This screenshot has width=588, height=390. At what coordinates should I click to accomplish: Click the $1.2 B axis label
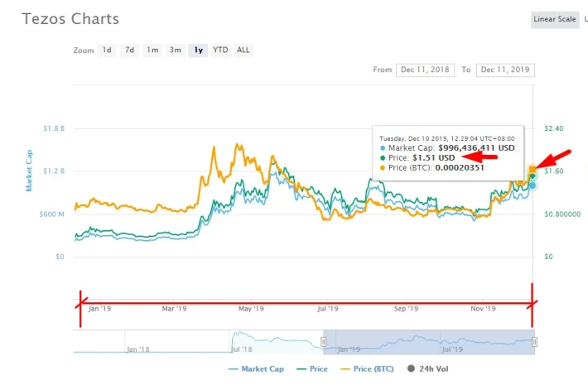[54, 171]
